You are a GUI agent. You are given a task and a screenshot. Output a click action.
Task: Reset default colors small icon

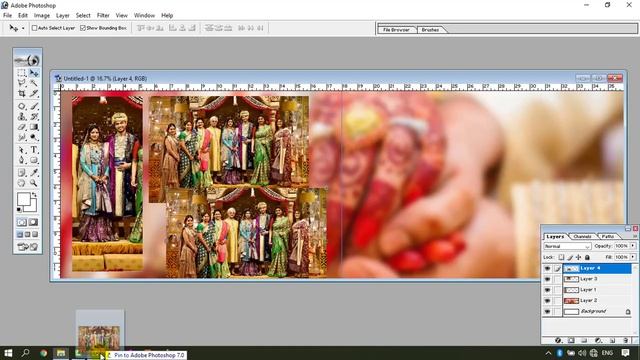coord(19,209)
